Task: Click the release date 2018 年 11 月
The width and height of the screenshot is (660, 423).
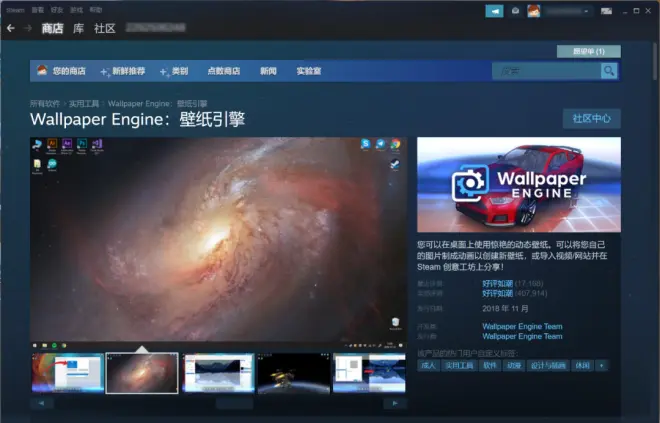Action: (x=505, y=309)
